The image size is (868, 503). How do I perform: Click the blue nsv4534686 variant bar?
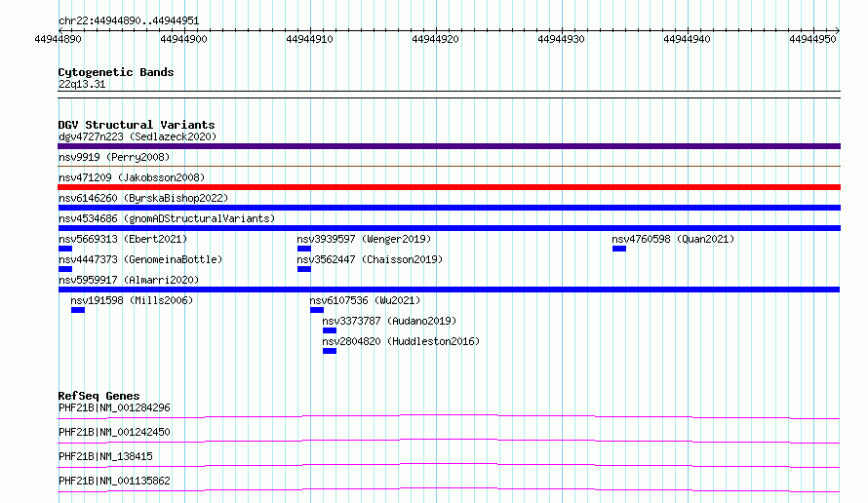point(449,228)
